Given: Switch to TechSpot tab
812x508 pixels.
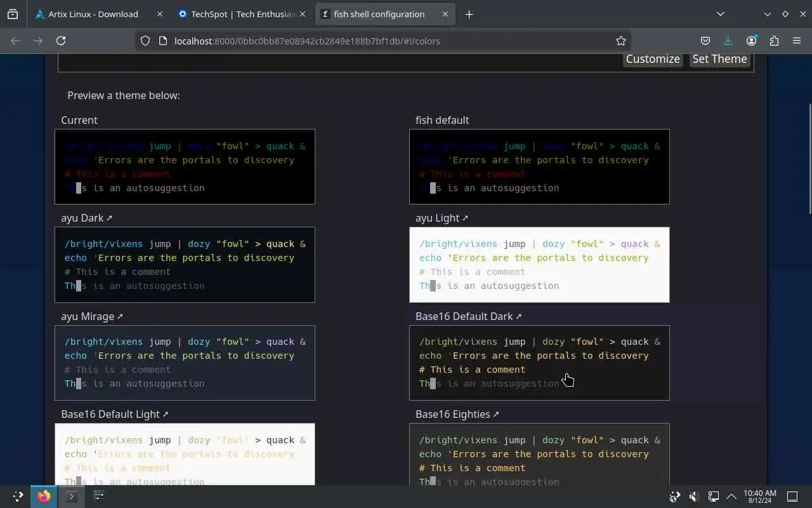Looking at the screenshot, I should tap(242, 14).
